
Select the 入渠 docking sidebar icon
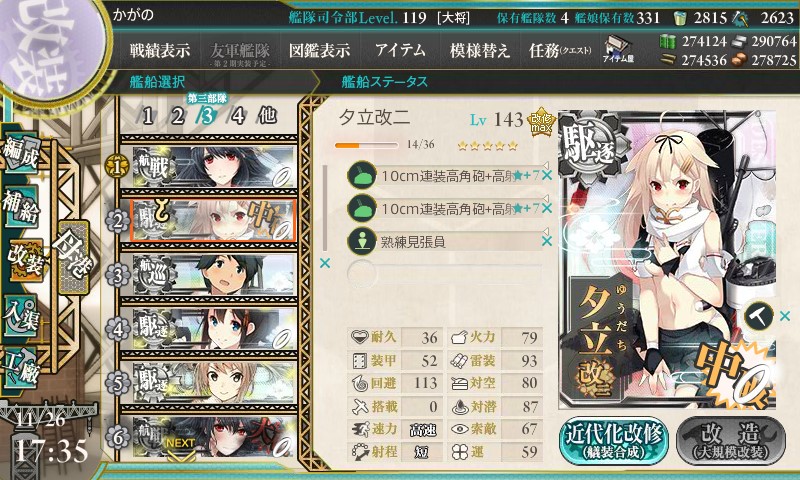pos(20,317)
